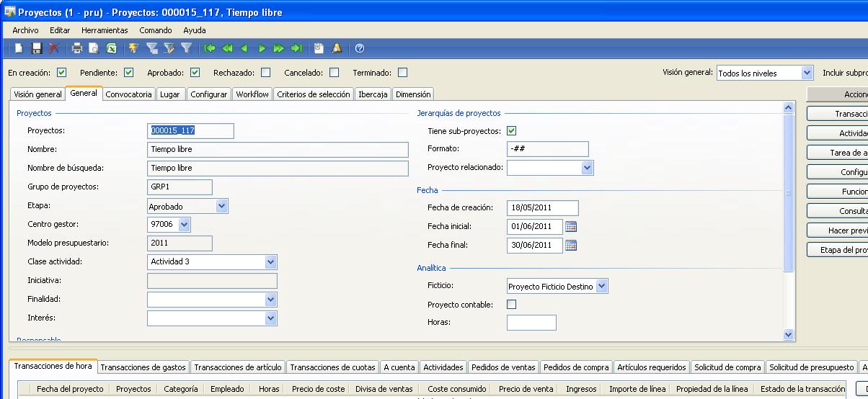This screenshot has height=399, width=868.
Task: Click the Print toolbar icon
Action: 77,48
